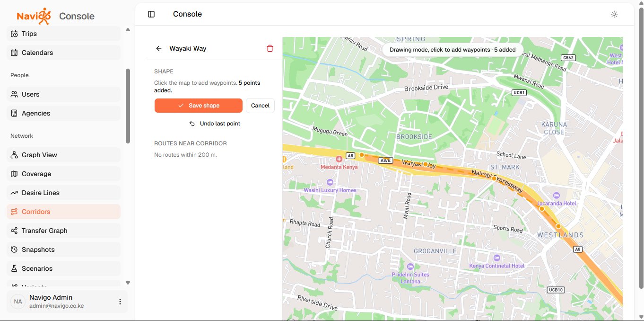Click the Drawing mode status banner

453,50
